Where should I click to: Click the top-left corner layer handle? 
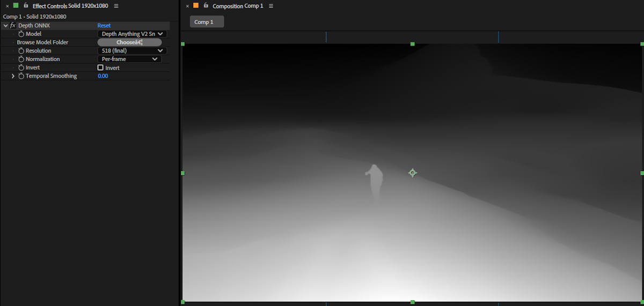point(183,44)
